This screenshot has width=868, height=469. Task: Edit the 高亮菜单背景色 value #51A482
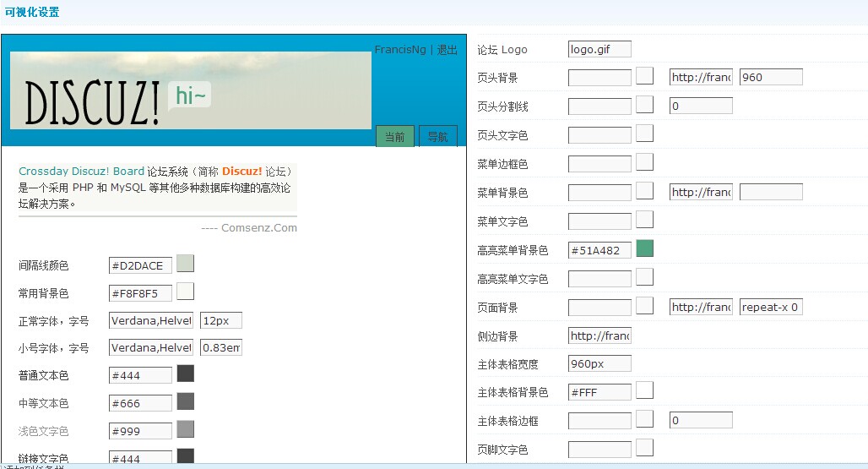(599, 250)
